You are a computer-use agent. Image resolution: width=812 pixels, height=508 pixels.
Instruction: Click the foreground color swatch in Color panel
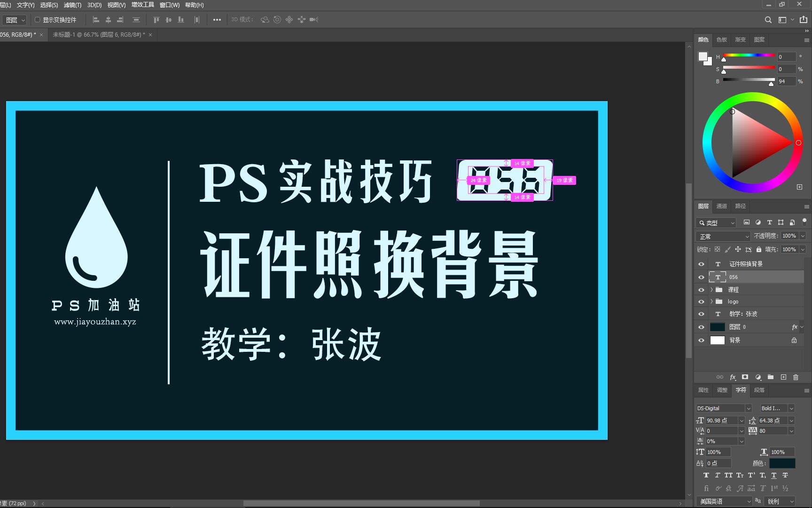(703, 57)
